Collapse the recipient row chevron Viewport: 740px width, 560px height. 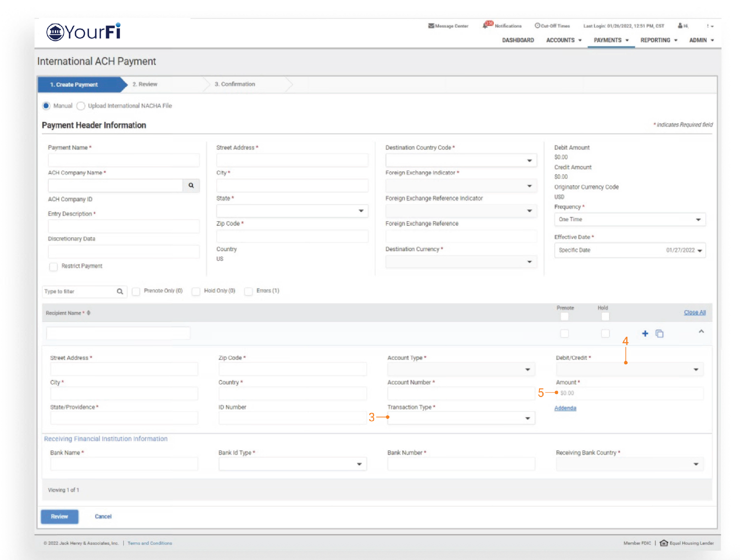point(701,331)
